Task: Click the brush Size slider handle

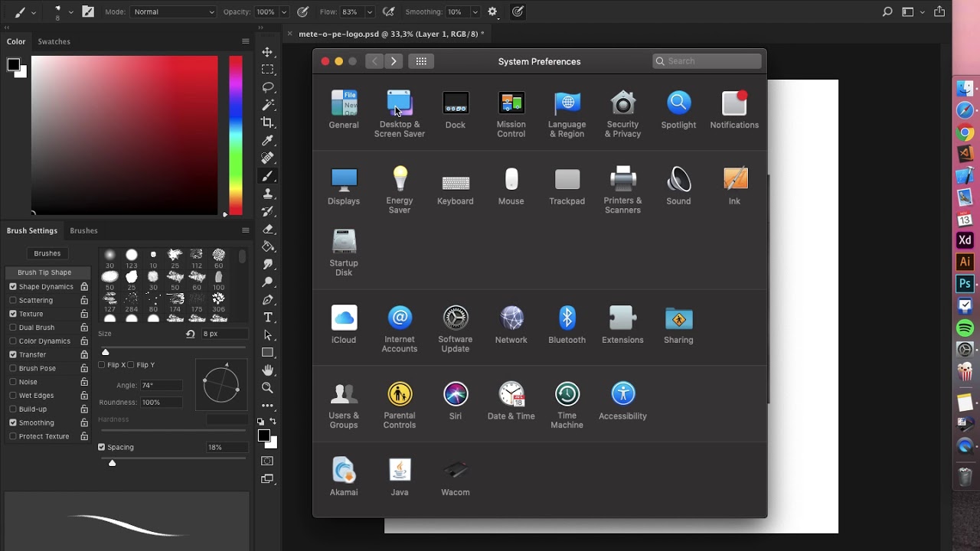Action: pyautogui.click(x=106, y=352)
